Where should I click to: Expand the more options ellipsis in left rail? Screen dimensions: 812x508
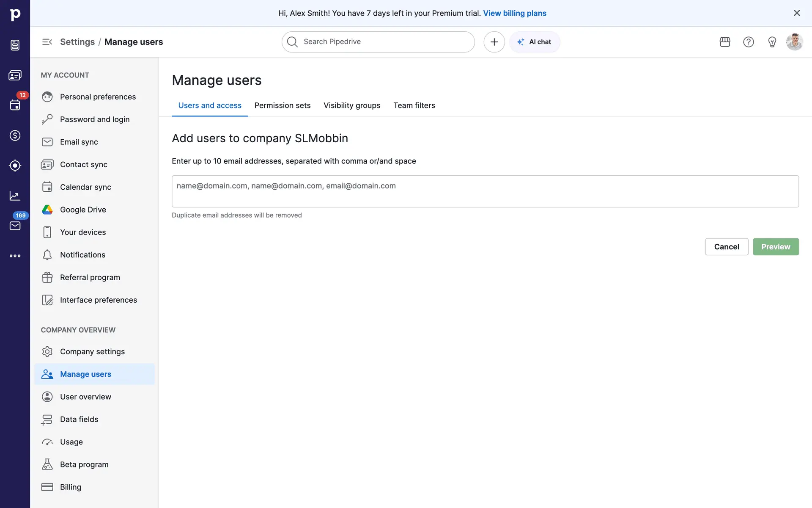click(15, 256)
